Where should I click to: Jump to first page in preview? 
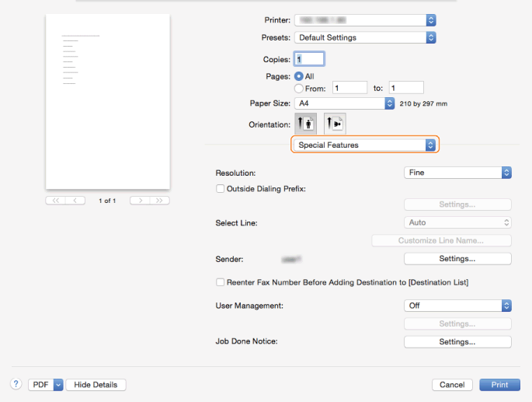tap(56, 201)
